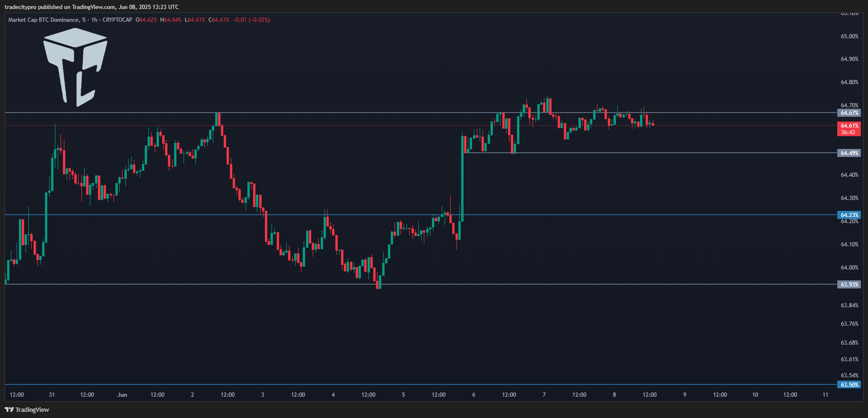The image size is (868, 418).
Task: Click the CRYPTOCAP exchange label
Action: [x=117, y=20]
